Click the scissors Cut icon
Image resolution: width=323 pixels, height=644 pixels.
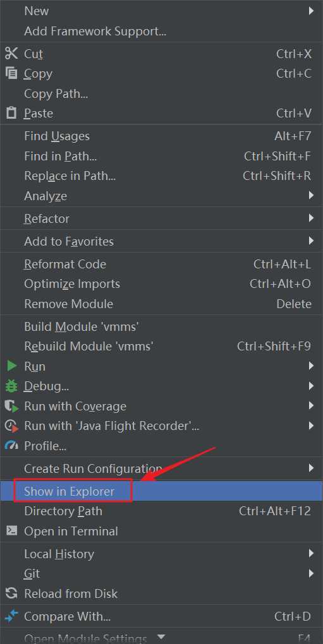(x=11, y=54)
